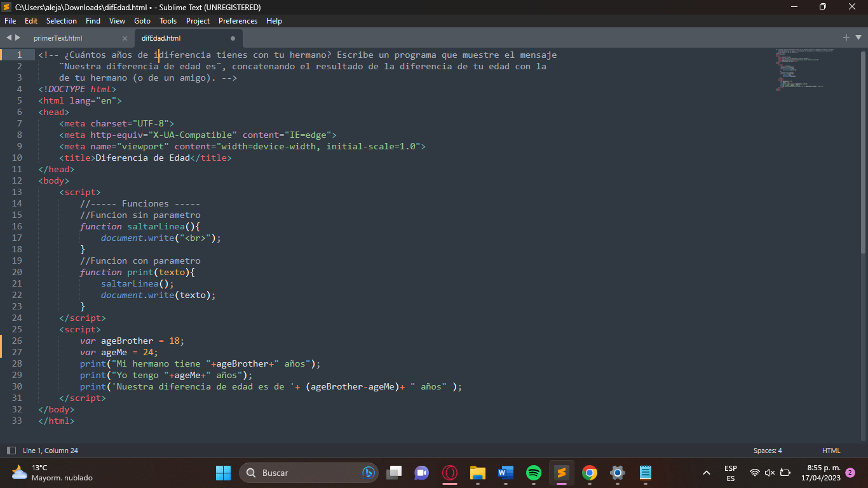Show hidden system tray icons chevron
The width and height of the screenshot is (868, 488).
point(707,473)
